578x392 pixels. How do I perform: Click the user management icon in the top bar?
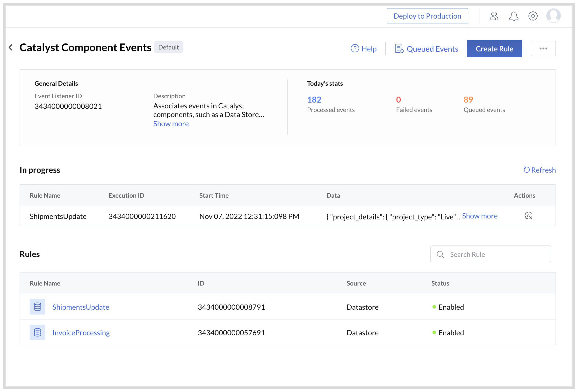tap(494, 16)
